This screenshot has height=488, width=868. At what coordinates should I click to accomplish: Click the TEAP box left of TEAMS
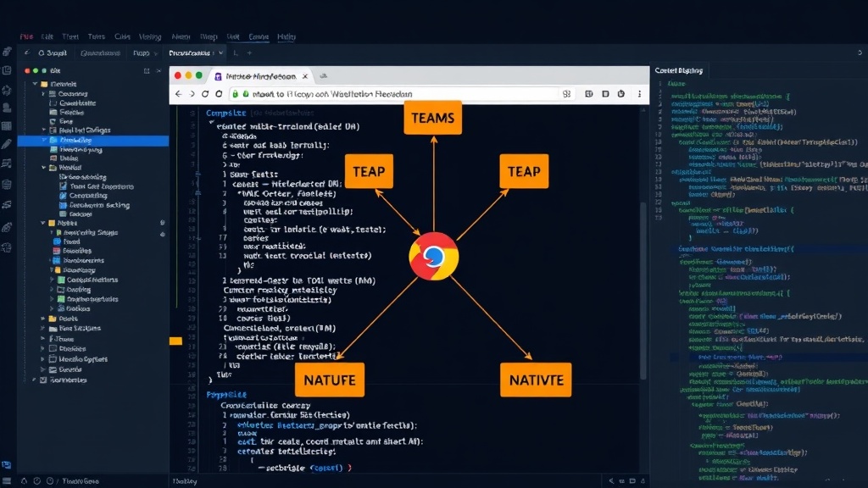tap(369, 171)
